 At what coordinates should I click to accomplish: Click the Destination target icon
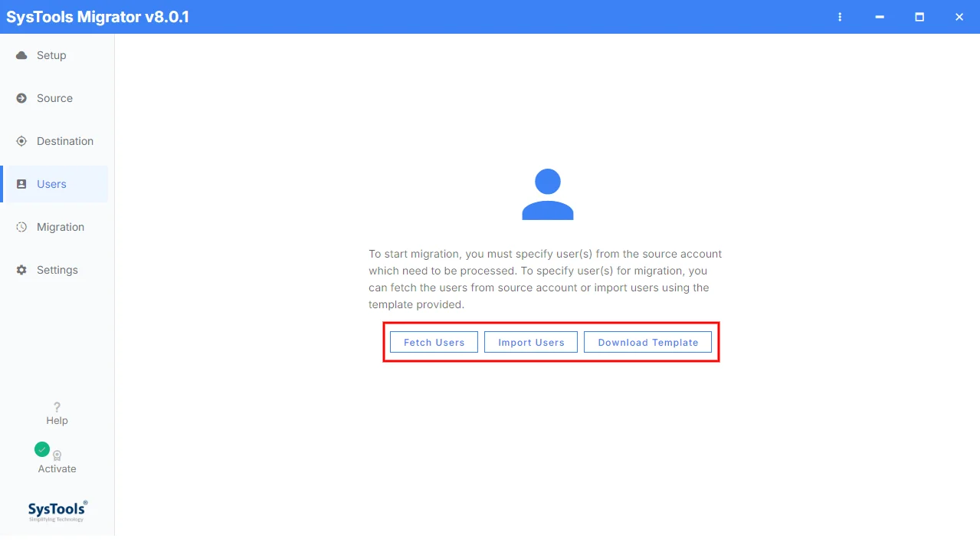coord(21,141)
